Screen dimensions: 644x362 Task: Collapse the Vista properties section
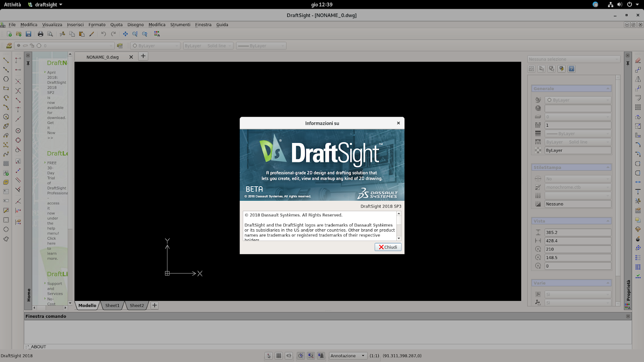click(x=572, y=221)
